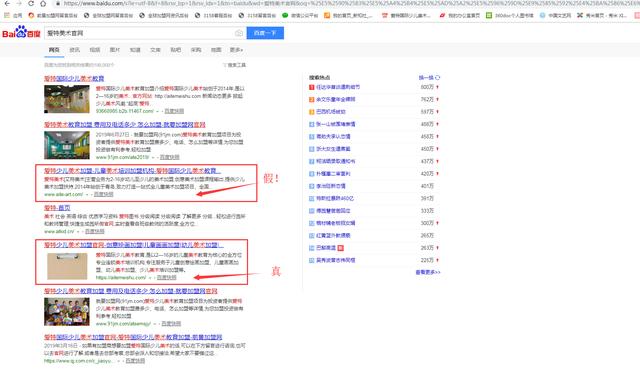Click the first result's classroom thumbnail
This screenshot has height=370, width=640.
click(67, 99)
